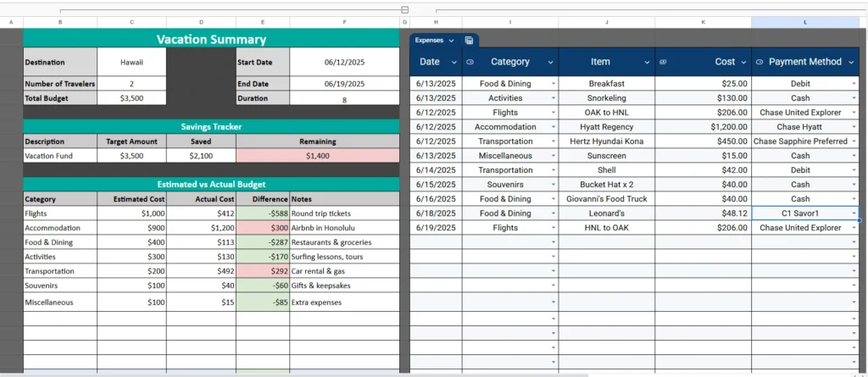
Task: Select Number of Travelers value 2
Action: [x=131, y=84]
